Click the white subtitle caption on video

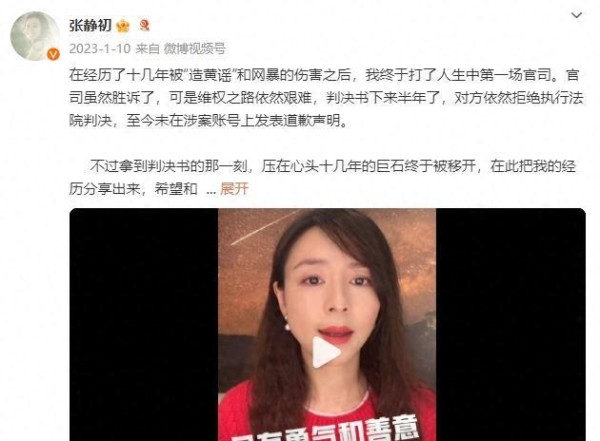[x=325, y=431]
